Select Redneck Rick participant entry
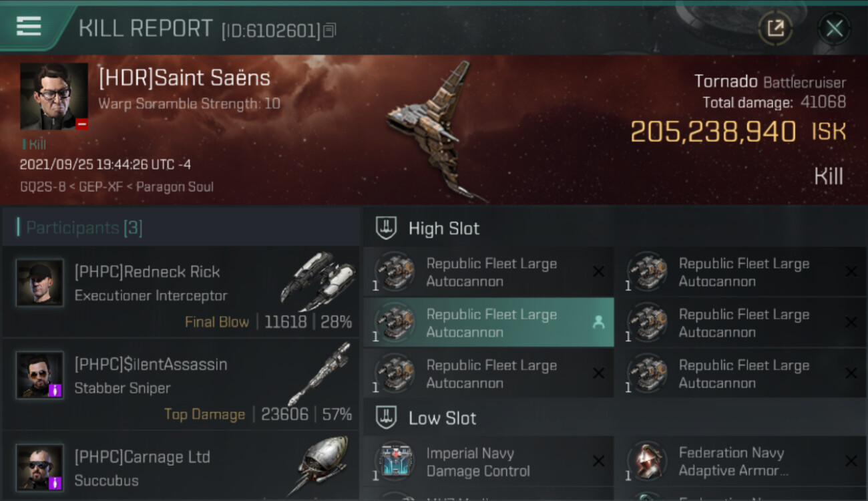This screenshot has width=868, height=501. 180,291
